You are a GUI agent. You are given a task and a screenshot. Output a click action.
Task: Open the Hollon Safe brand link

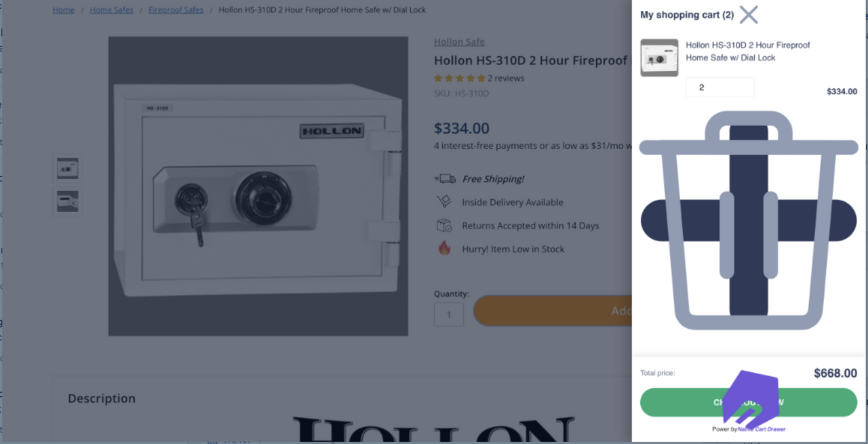click(459, 42)
